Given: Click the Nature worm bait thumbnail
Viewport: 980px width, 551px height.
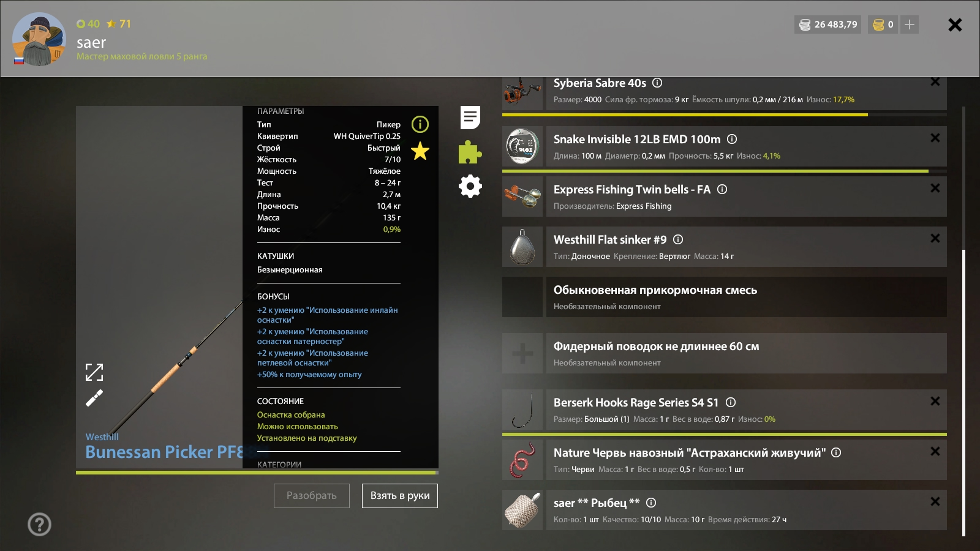Looking at the screenshot, I should (522, 460).
